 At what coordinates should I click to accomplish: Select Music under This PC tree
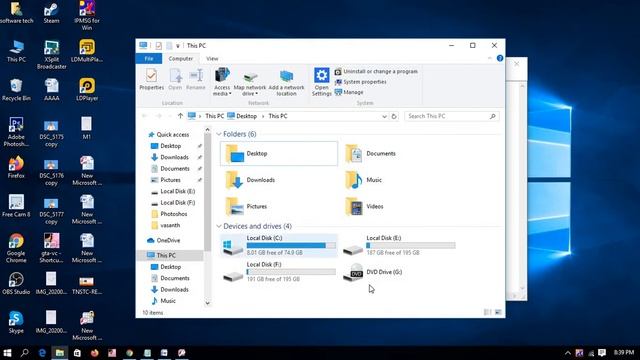(x=168, y=301)
